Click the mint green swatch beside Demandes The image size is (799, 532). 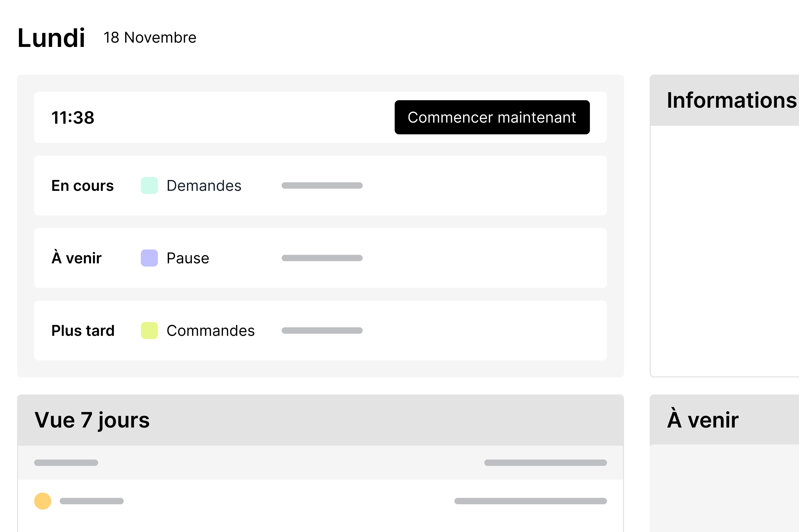149,186
